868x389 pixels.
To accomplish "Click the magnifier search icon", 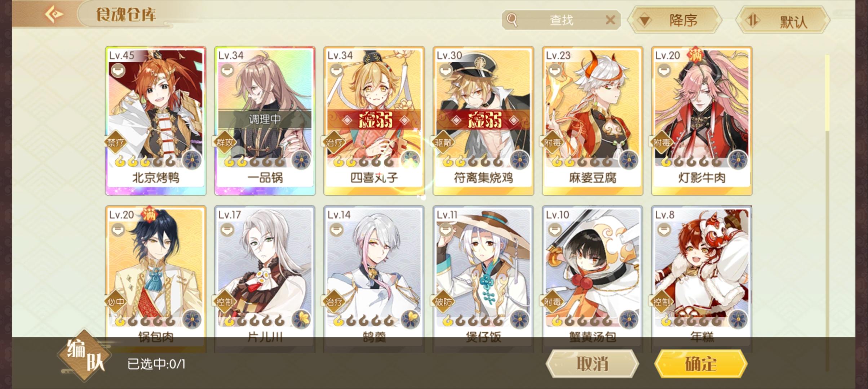I will pyautogui.click(x=512, y=20).
